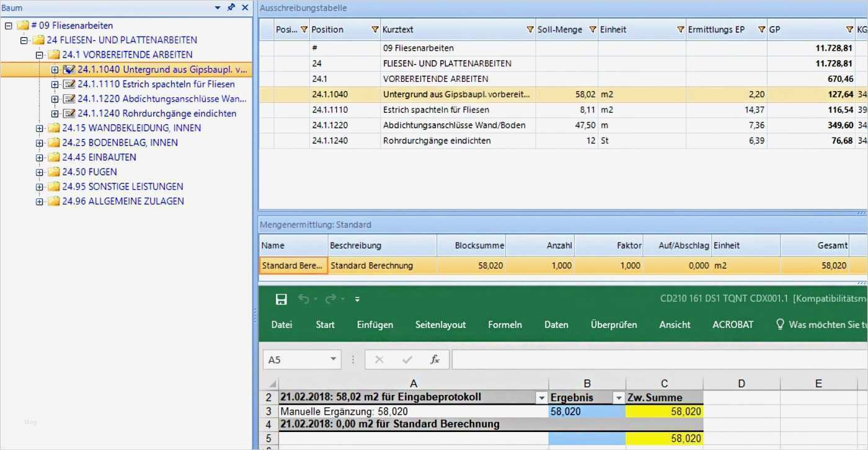Click the yellow cell C3 with 58,020
Viewport: 868px width, 450px height.
(664, 411)
